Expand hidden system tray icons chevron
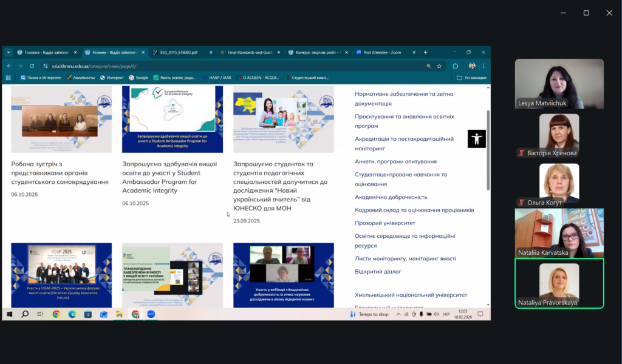Viewport: 622px width, 364px height. coord(398,314)
